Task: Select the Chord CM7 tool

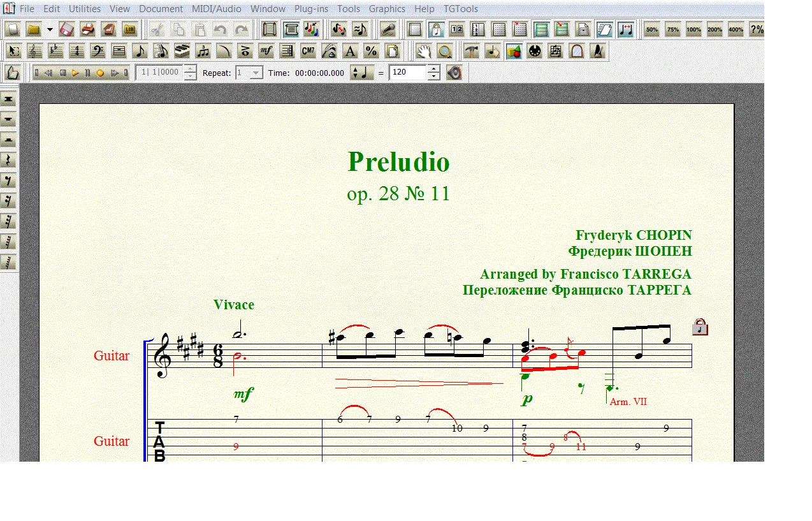Action: 308,52
